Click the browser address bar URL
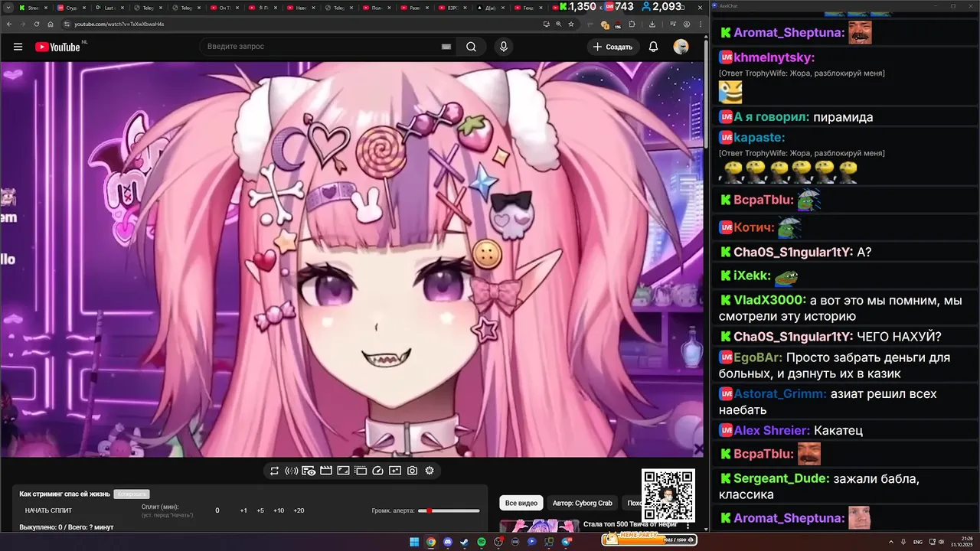Image resolution: width=980 pixels, height=551 pixels. (119, 24)
